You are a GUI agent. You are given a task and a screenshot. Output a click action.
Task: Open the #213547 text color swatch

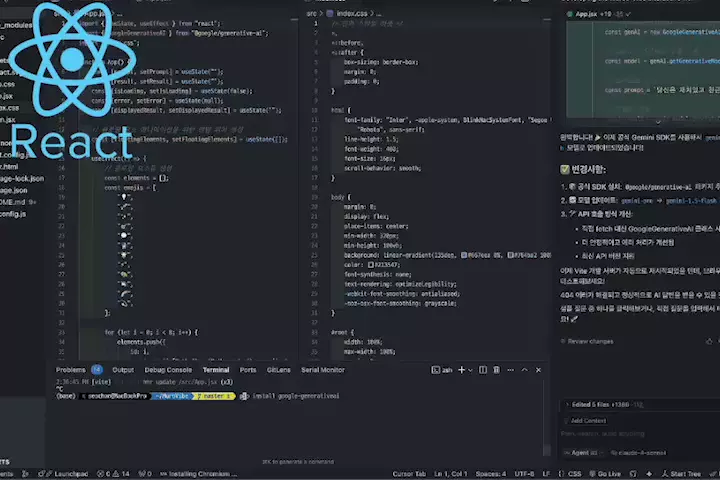pyautogui.click(x=371, y=265)
